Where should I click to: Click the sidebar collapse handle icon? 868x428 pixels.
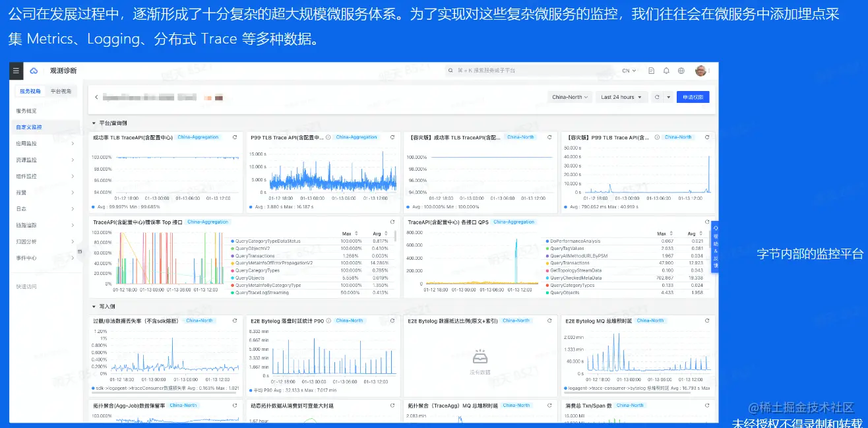[x=80, y=251]
